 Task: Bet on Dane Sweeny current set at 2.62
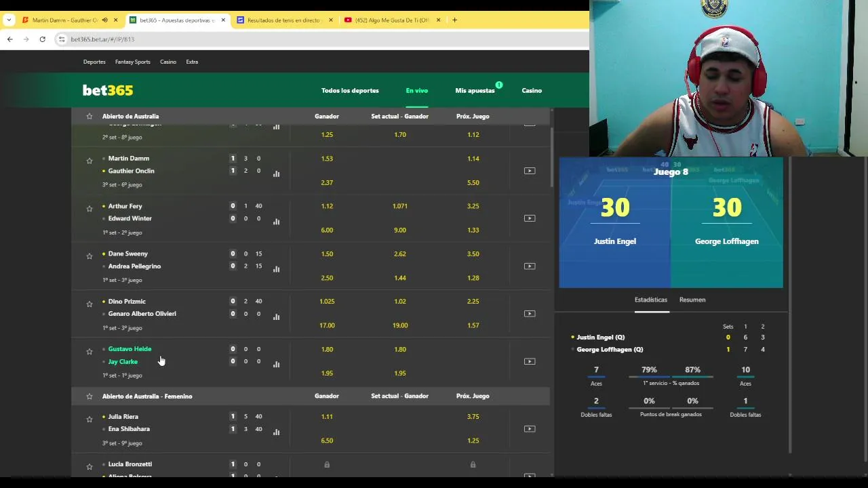pyautogui.click(x=400, y=253)
